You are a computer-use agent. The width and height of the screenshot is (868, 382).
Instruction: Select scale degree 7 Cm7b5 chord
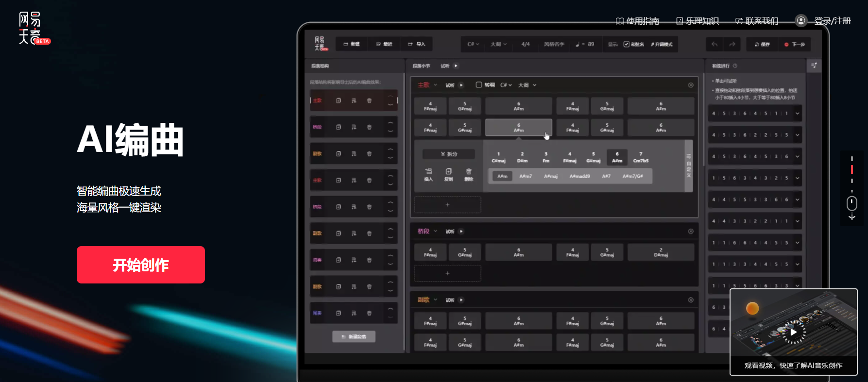[641, 157]
